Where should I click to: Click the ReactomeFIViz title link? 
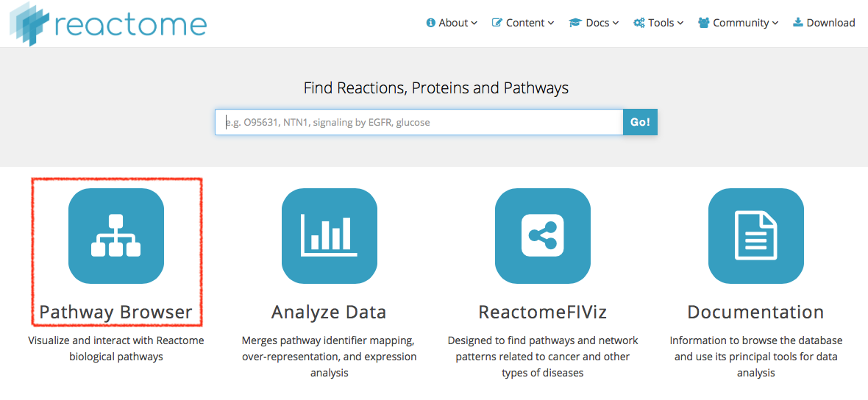(x=543, y=312)
